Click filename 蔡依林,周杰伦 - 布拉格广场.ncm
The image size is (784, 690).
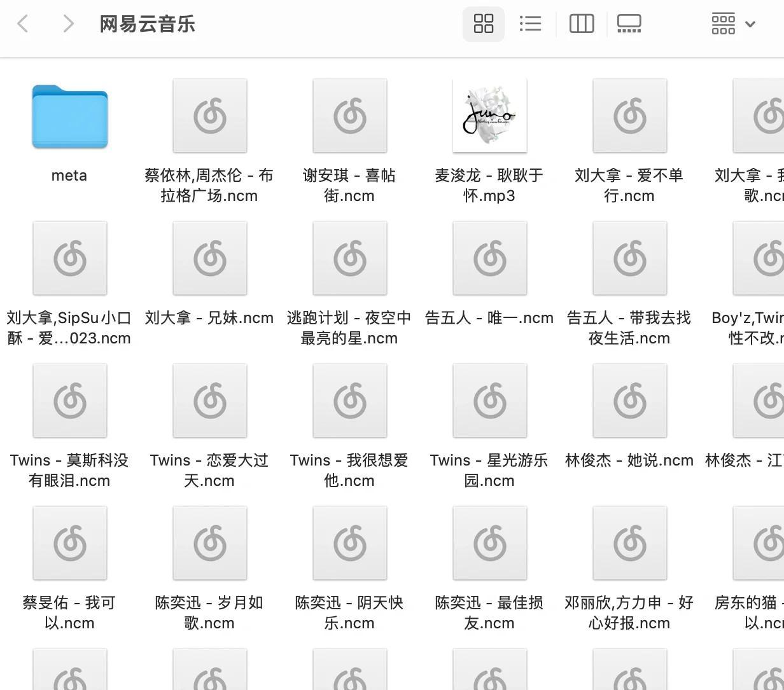pos(209,185)
